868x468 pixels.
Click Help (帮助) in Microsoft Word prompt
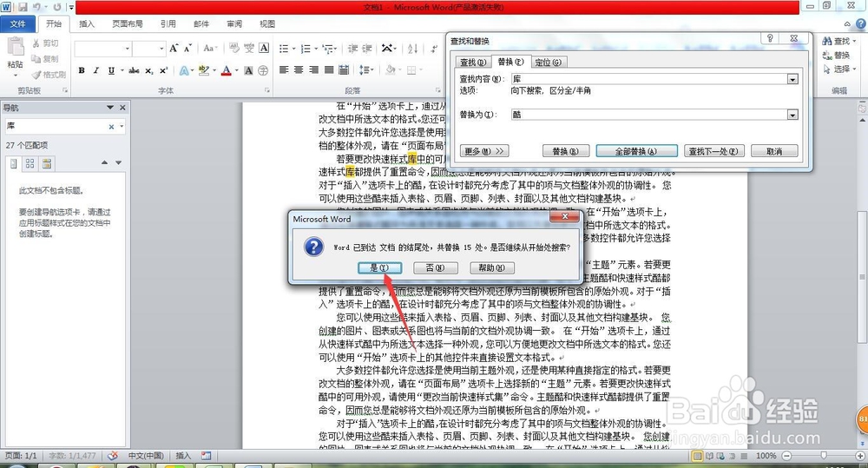coord(491,268)
